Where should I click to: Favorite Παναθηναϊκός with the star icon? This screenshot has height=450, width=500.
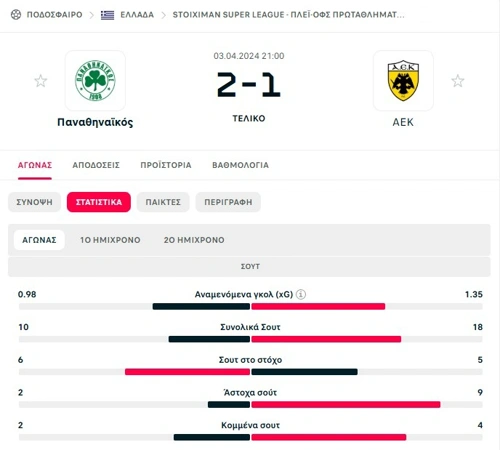[x=41, y=81]
